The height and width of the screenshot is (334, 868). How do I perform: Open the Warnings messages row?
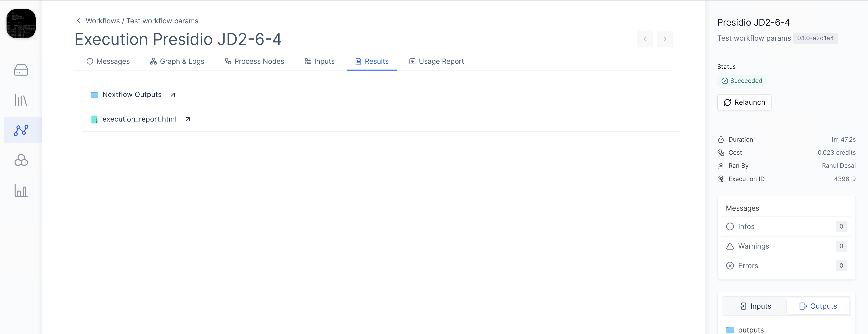click(786, 246)
